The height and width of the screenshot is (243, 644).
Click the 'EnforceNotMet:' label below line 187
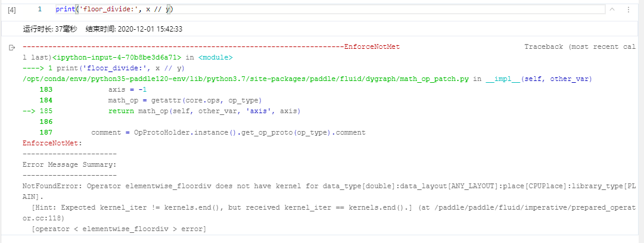(x=52, y=144)
